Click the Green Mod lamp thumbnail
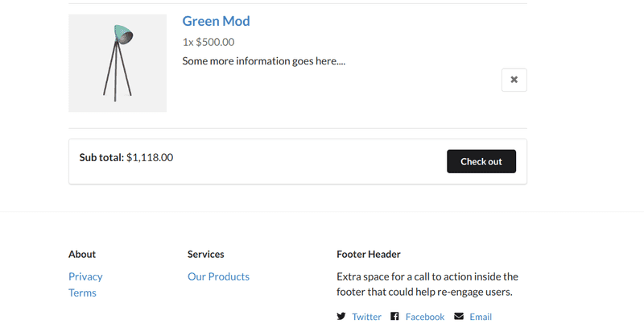Screen dimensions: 644x328 click(118, 64)
